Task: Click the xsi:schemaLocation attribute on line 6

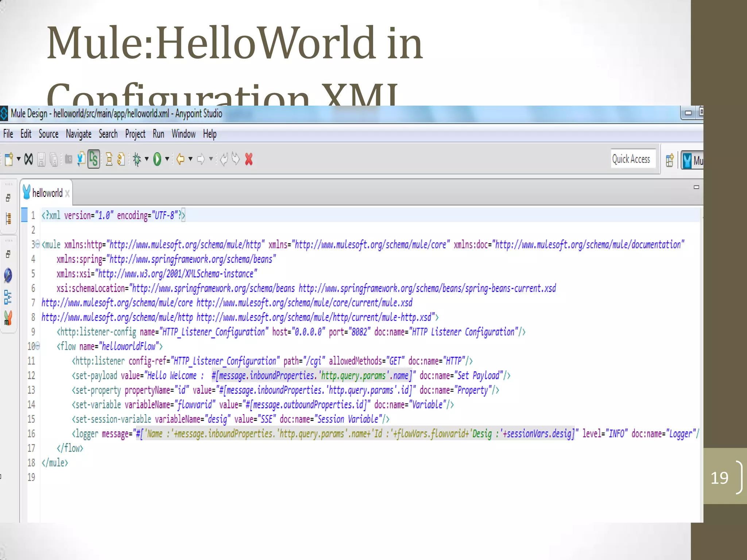Action: point(306,288)
